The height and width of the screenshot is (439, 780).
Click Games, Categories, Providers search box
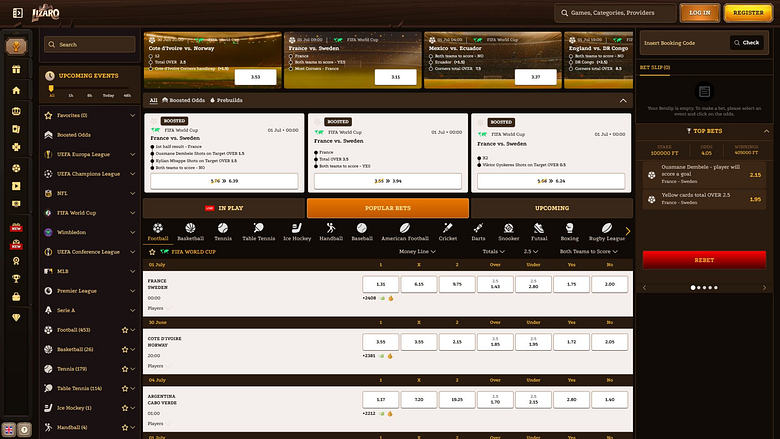pos(615,13)
